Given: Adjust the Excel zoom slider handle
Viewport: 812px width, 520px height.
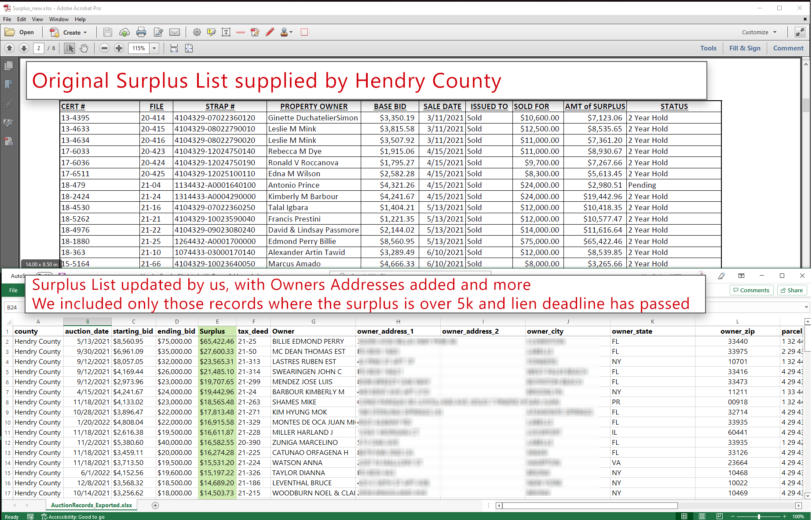Looking at the screenshot, I should pyautogui.click(x=759, y=516).
